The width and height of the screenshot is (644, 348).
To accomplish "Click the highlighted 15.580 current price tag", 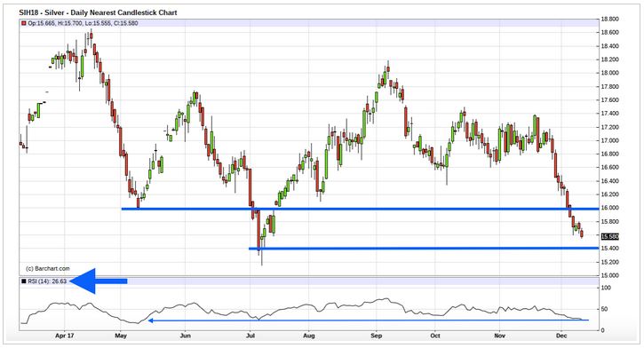I will (x=610, y=236).
